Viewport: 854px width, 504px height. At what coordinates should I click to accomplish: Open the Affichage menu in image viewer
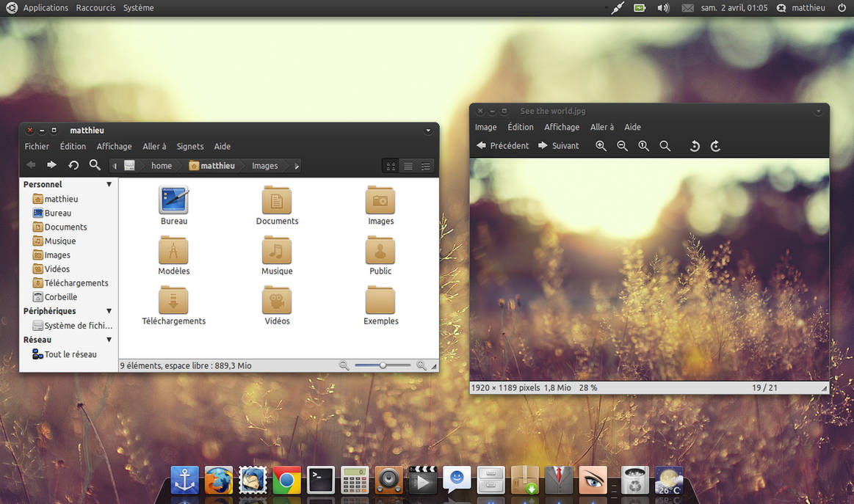pyautogui.click(x=562, y=127)
